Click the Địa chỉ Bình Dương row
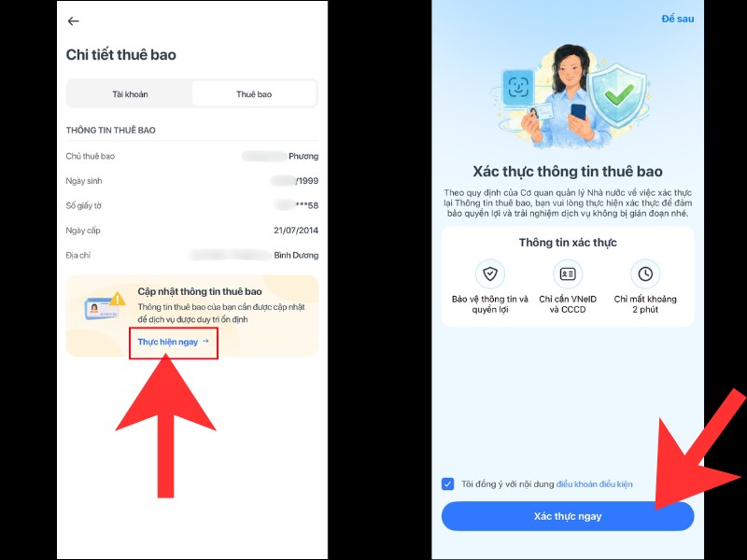 pos(192,255)
